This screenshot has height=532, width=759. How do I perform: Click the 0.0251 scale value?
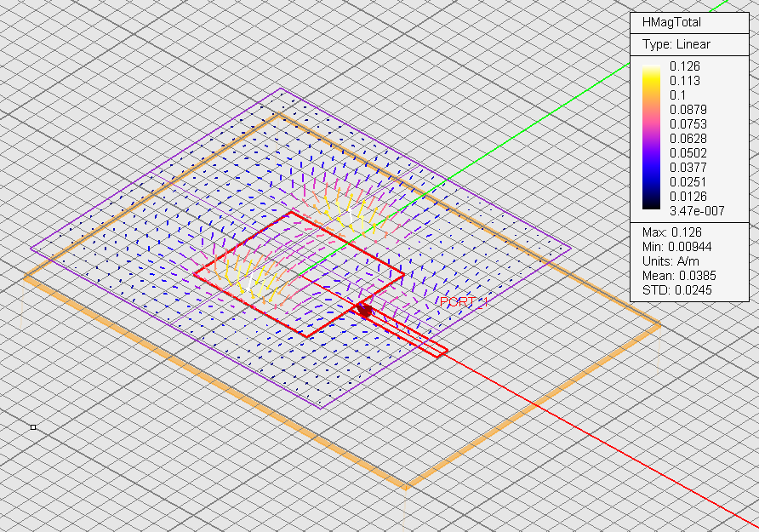coord(688,182)
